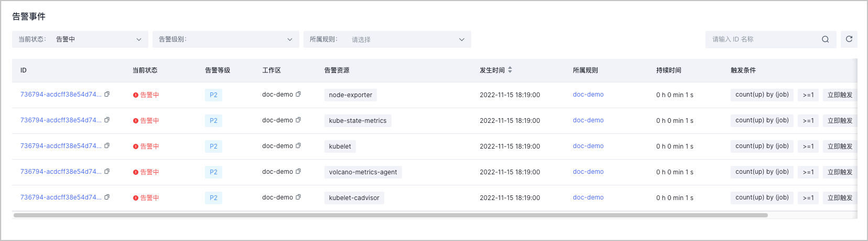Click doc-demo rule link in the kubelet-cadvisor row
This screenshot has width=868, height=241.
pos(588,197)
